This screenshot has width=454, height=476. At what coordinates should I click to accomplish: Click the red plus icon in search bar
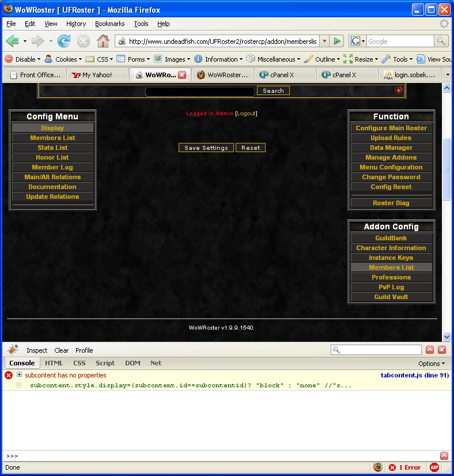tap(399, 90)
